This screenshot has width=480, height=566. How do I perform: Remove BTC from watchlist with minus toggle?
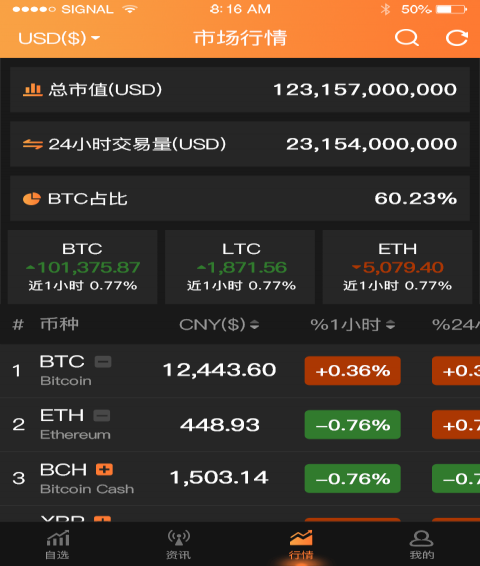tap(103, 361)
